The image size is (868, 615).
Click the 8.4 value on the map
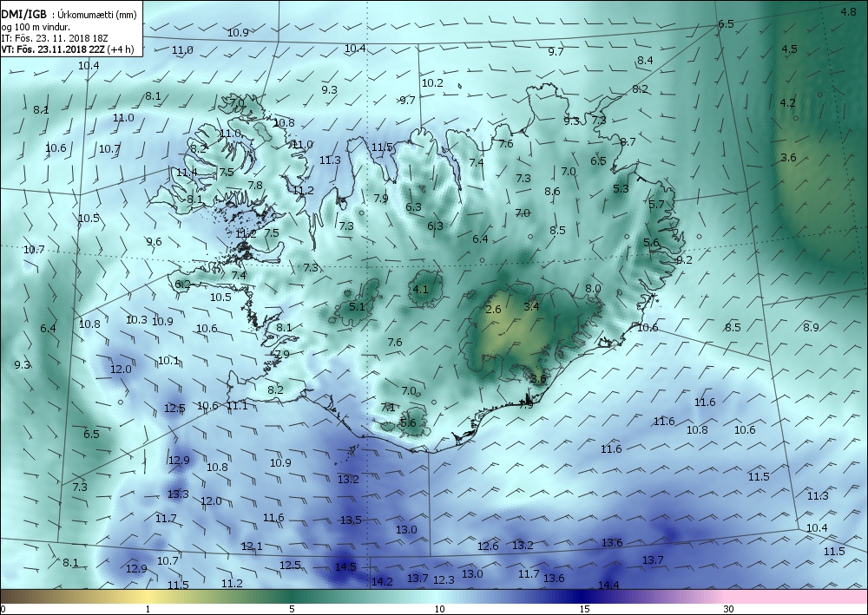coord(645,61)
